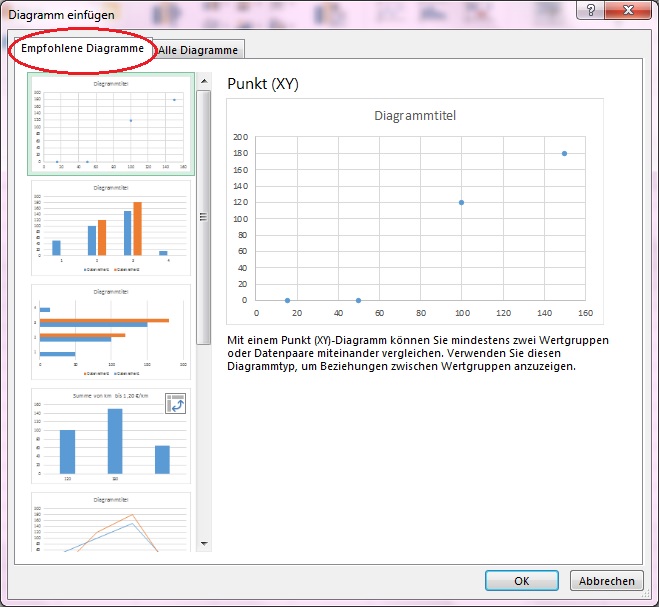This screenshot has width=659, height=607.
Task: Click the "Diagrammtitel" title in large preview
Action: point(415,116)
